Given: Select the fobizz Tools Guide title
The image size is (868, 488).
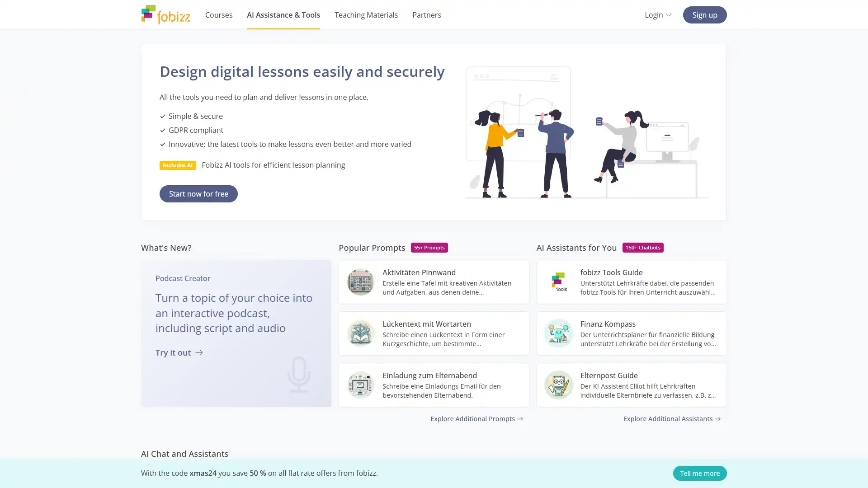Looking at the screenshot, I should (x=611, y=272).
